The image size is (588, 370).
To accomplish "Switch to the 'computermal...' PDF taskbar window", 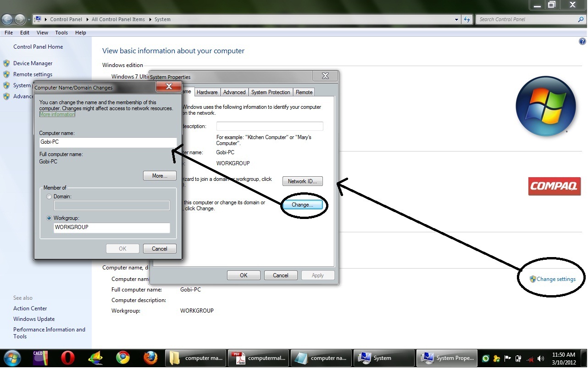I will (x=258, y=358).
